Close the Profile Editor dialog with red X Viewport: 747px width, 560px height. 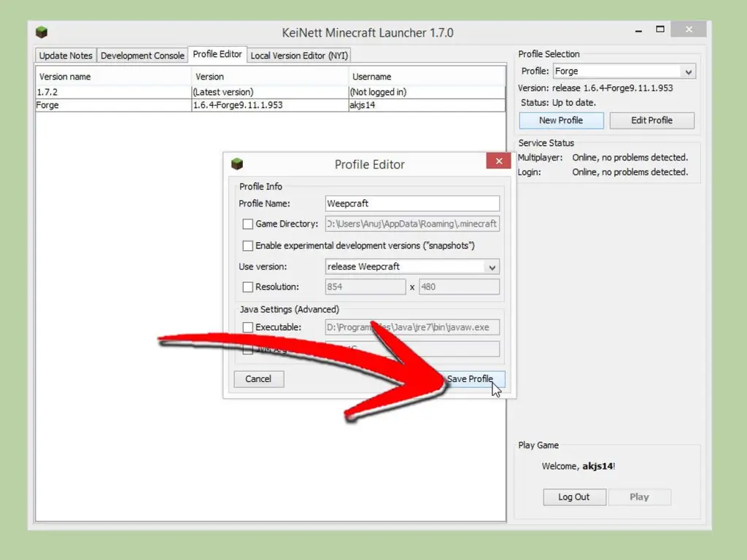(x=498, y=161)
